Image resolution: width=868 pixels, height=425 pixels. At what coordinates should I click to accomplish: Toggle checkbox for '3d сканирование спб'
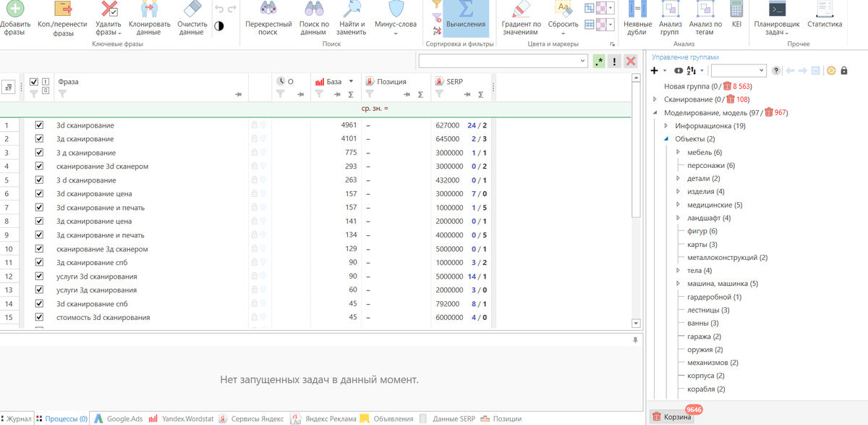(39, 303)
